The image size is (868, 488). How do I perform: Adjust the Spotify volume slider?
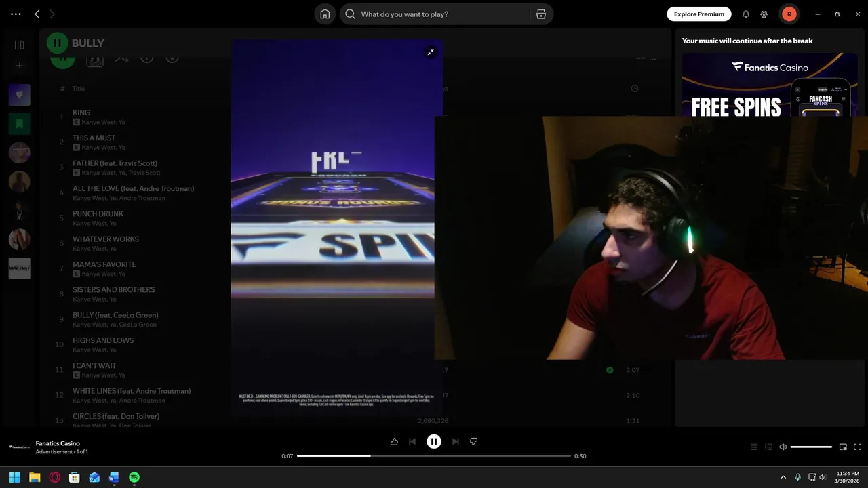(811, 447)
